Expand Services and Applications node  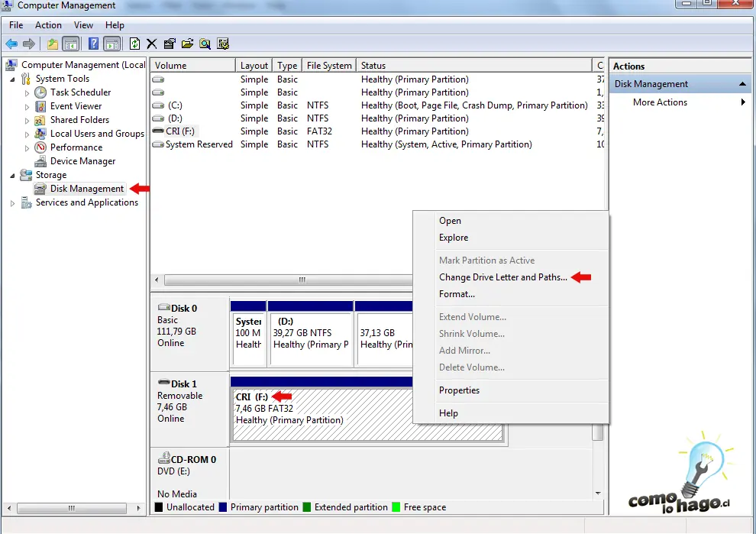[x=13, y=202]
